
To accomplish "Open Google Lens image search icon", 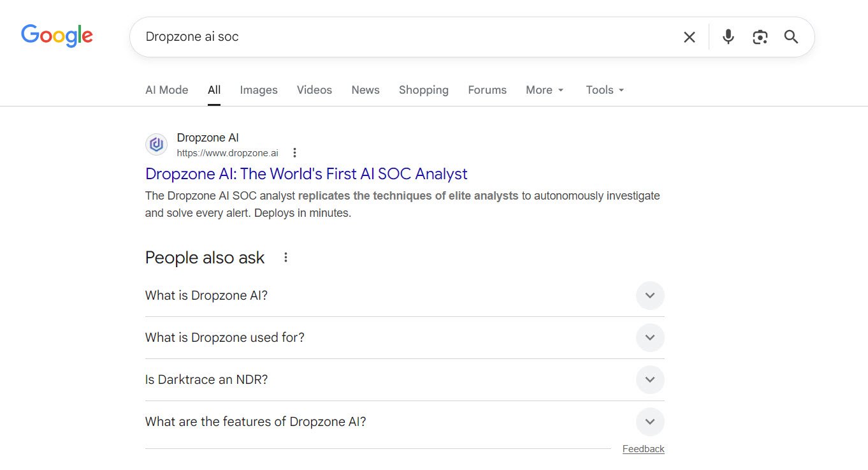I will click(760, 37).
